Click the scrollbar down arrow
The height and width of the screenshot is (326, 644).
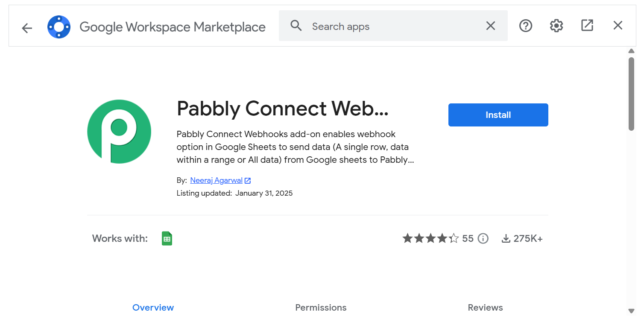click(x=632, y=311)
